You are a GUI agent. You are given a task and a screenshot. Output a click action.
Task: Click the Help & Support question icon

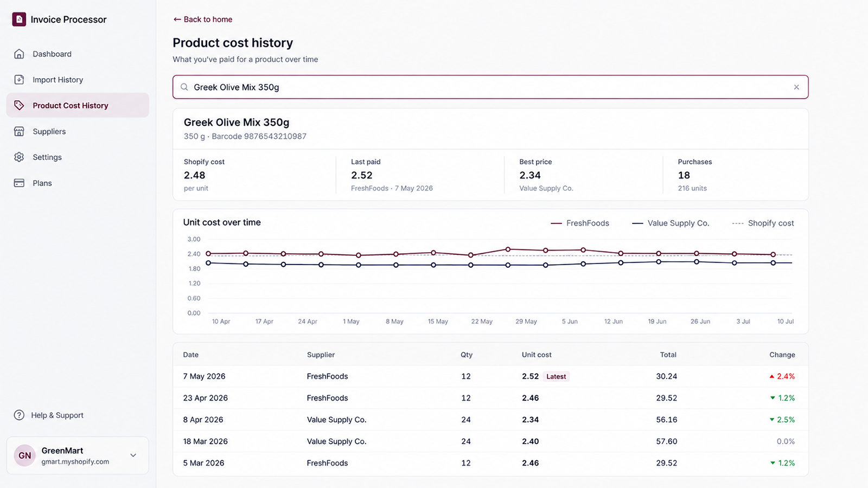[x=19, y=415]
